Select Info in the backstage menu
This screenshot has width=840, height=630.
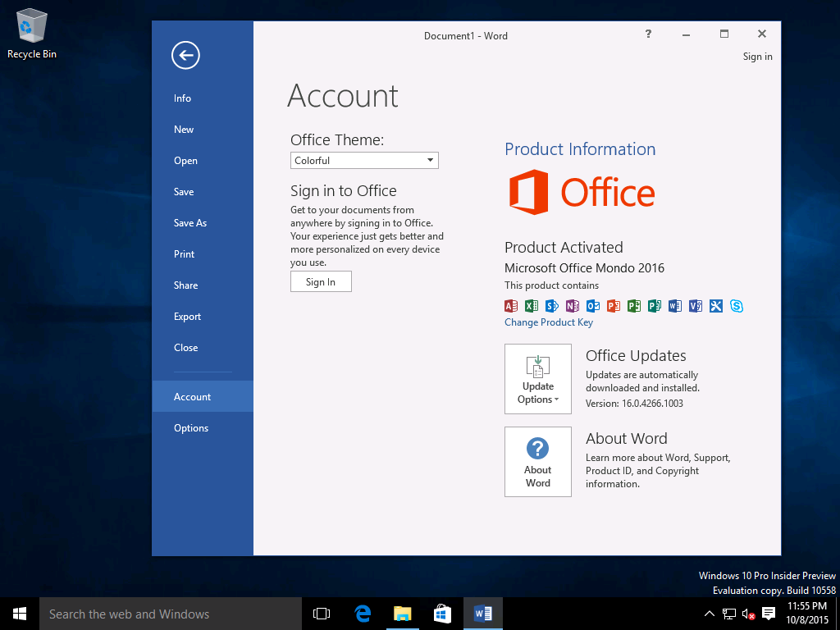click(203, 98)
